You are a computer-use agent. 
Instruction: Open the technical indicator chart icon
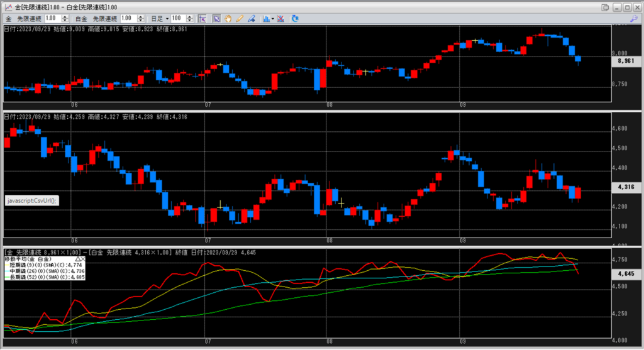(x=265, y=19)
